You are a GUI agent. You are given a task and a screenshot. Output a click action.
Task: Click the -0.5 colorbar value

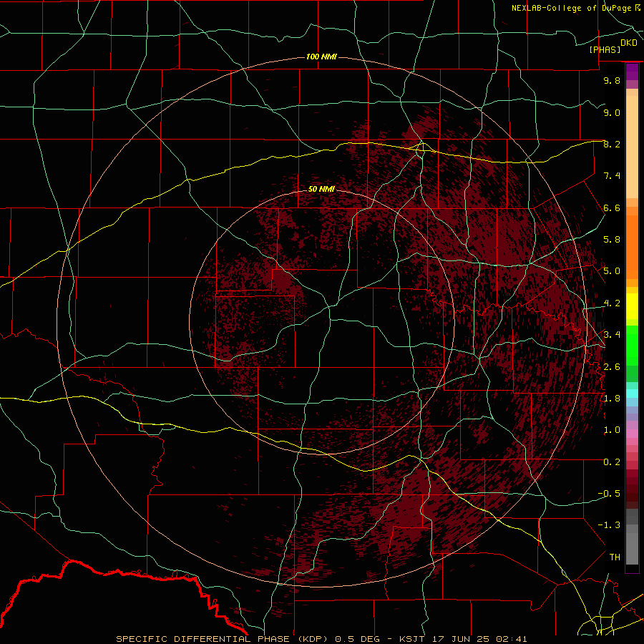(609, 494)
